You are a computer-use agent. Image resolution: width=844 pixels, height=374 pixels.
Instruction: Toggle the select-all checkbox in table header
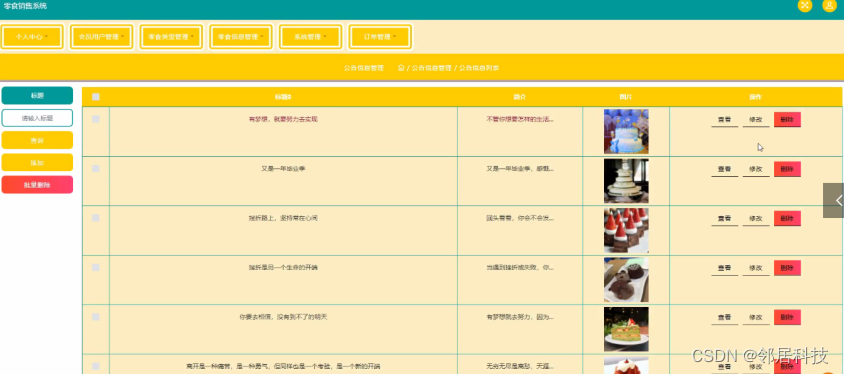click(96, 97)
